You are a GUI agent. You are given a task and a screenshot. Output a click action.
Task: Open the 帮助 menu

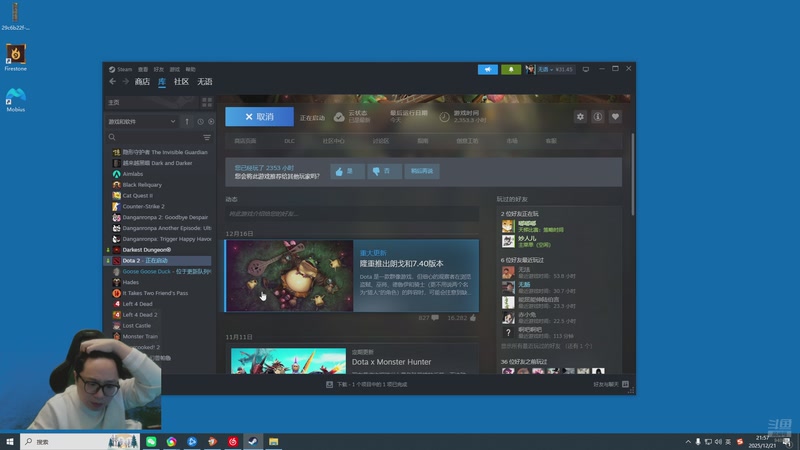(x=190, y=69)
